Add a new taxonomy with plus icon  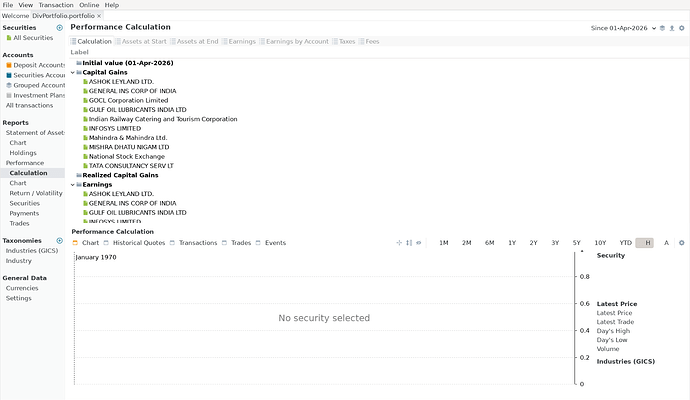(59, 241)
